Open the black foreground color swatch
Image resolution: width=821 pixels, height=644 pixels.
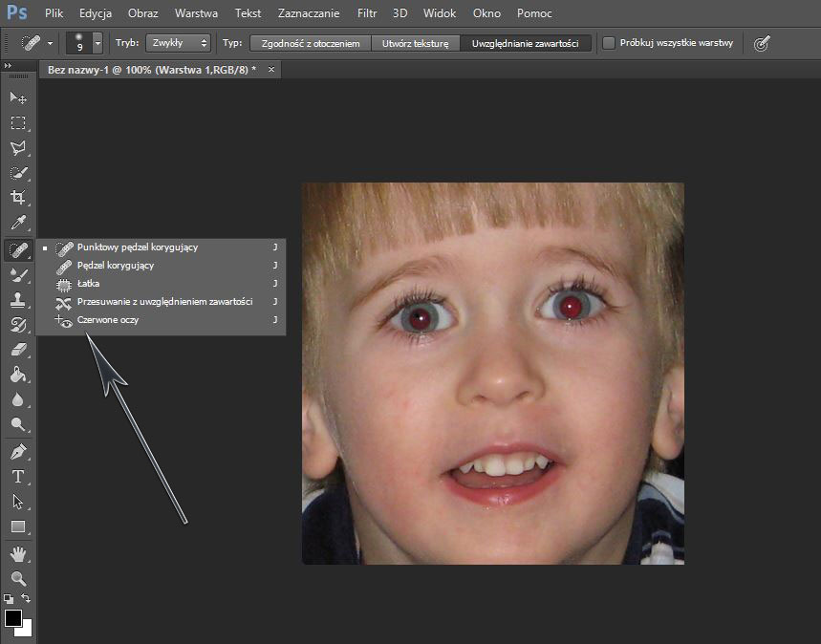(x=12, y=618)
